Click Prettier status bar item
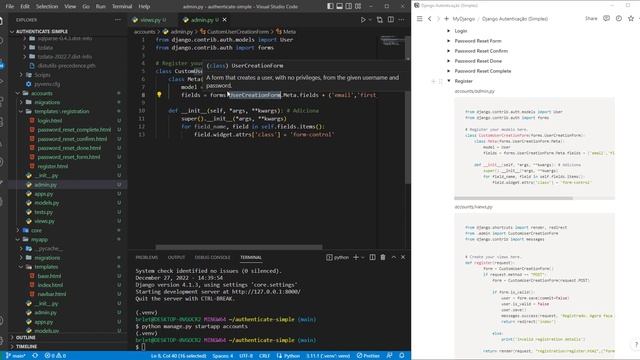 pos(368,356)
